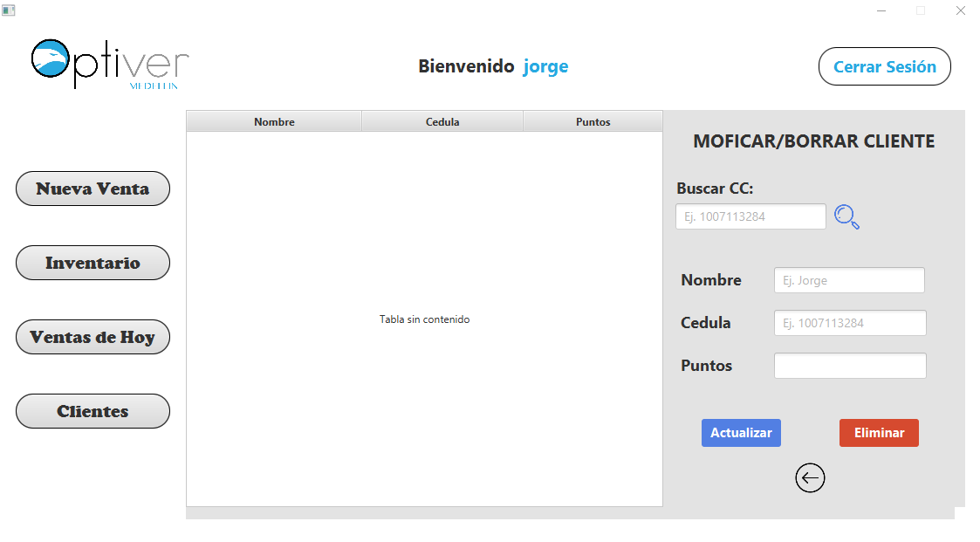The width and height of the screenshot is (980, 542).
Task: Open the Clientes section
Action: 93,410
